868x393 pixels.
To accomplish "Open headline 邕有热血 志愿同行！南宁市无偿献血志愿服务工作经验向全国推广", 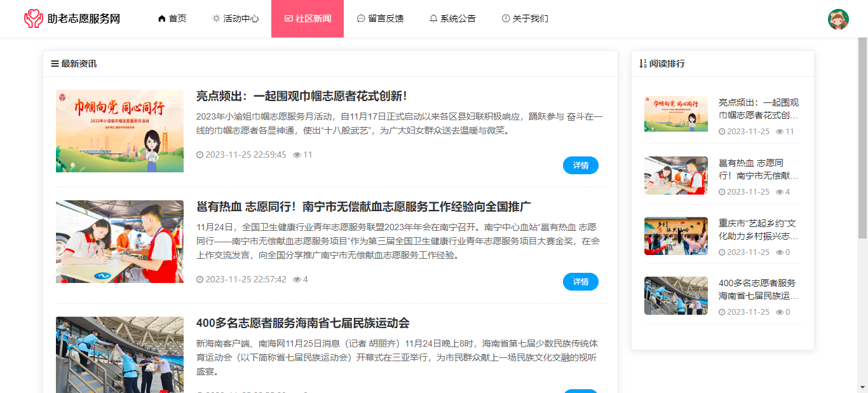I will [363, 207].
